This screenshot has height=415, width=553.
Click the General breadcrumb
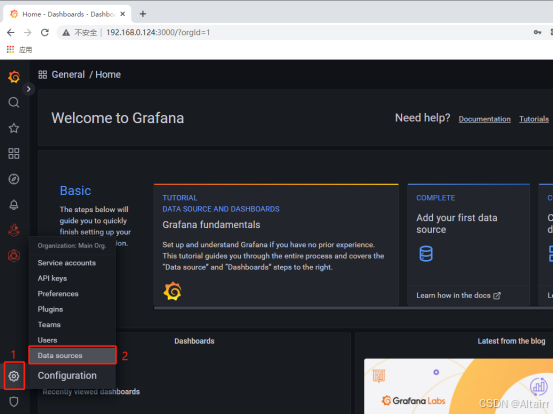[68, 75]
